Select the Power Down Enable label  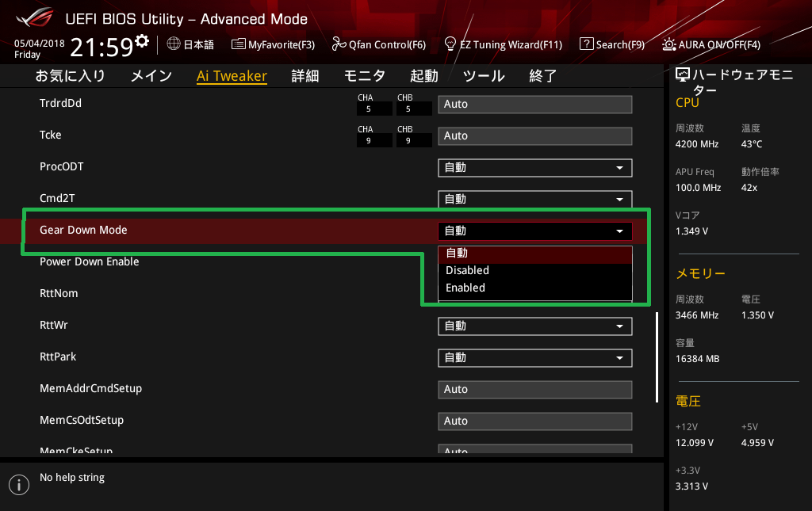[89, 261]
